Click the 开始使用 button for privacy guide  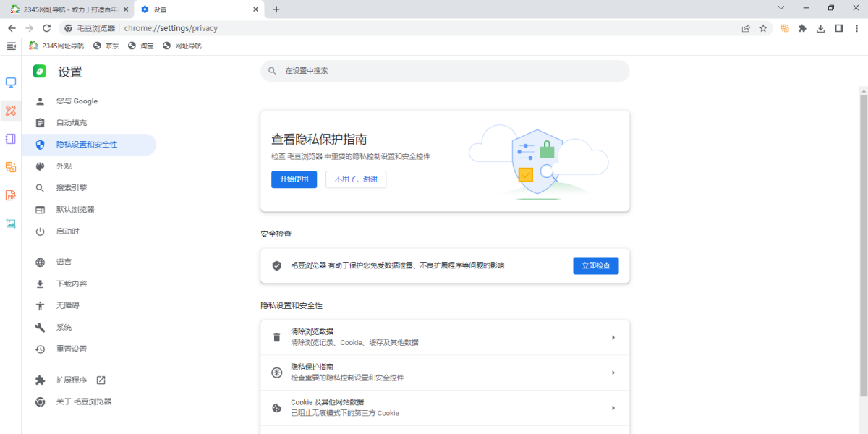(x=294, y=179)
